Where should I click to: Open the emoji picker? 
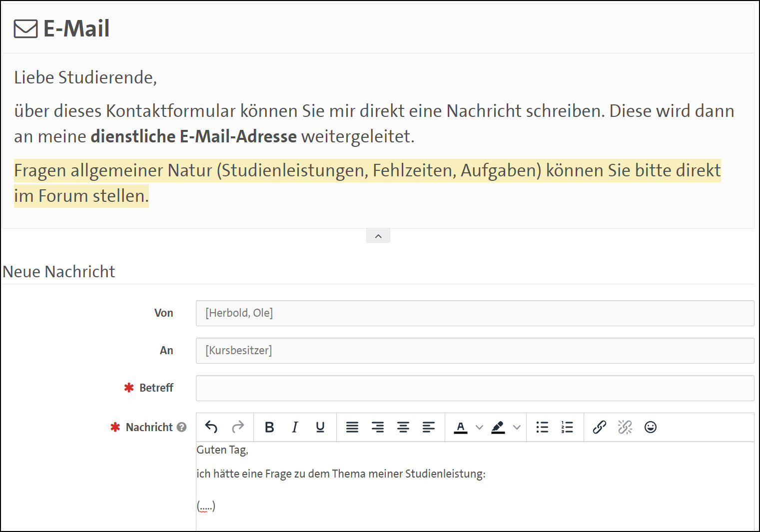tap(650, 427)
